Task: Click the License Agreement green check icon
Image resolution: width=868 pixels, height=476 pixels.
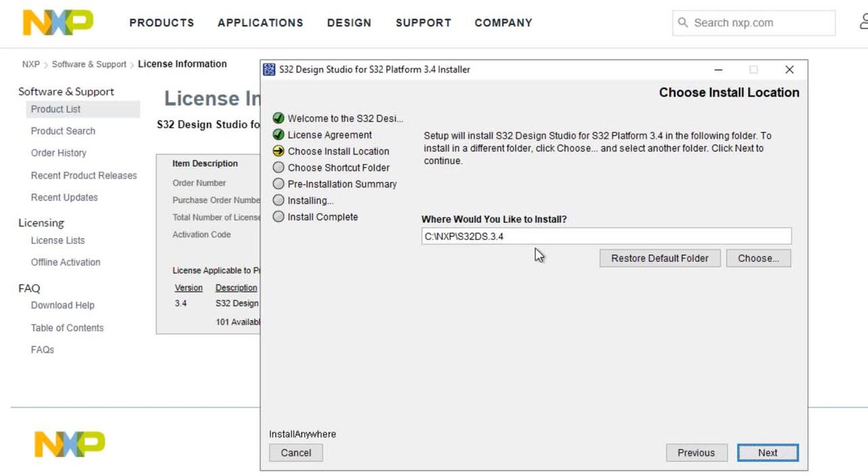Action: [278, 134]
